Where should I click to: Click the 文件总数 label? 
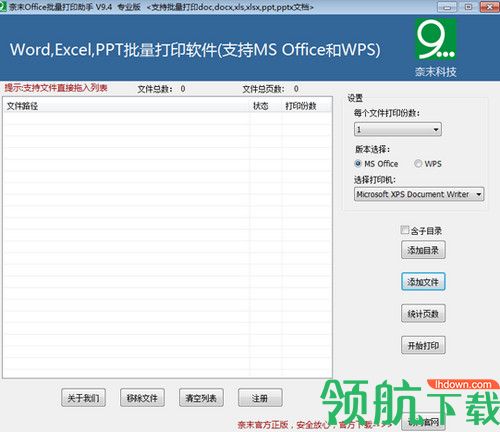155,89
